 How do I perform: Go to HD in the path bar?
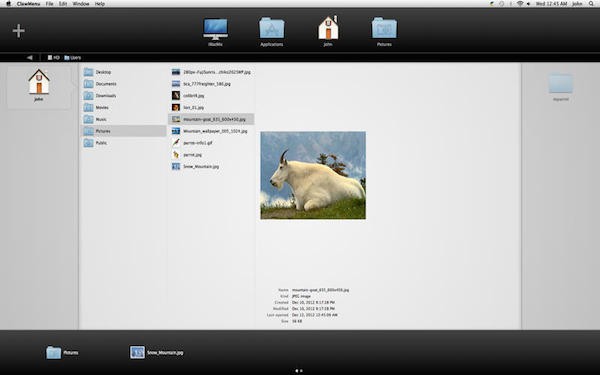54,58
